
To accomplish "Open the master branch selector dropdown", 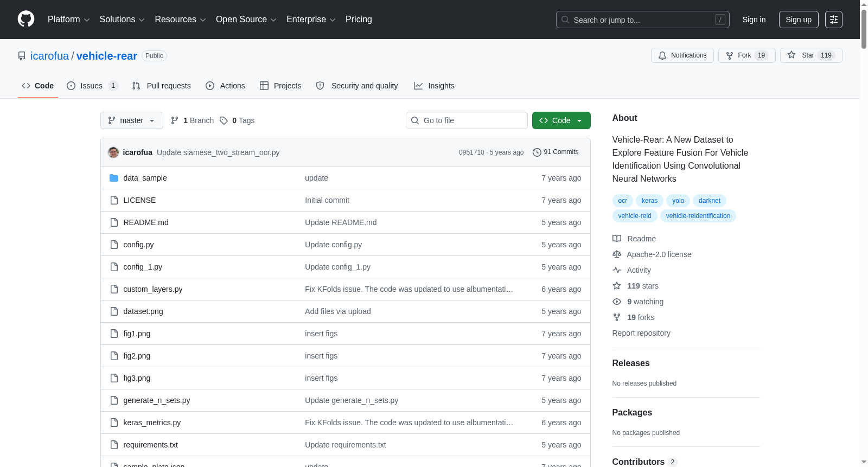I will pyautogui.click(x=132, y=120).
